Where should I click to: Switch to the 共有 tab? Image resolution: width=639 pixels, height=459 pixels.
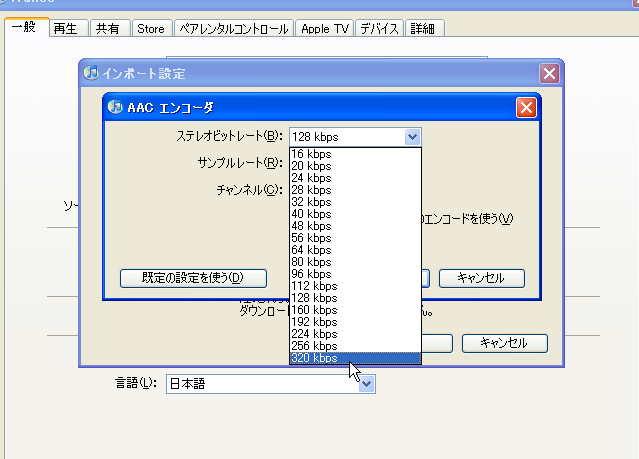110,29
